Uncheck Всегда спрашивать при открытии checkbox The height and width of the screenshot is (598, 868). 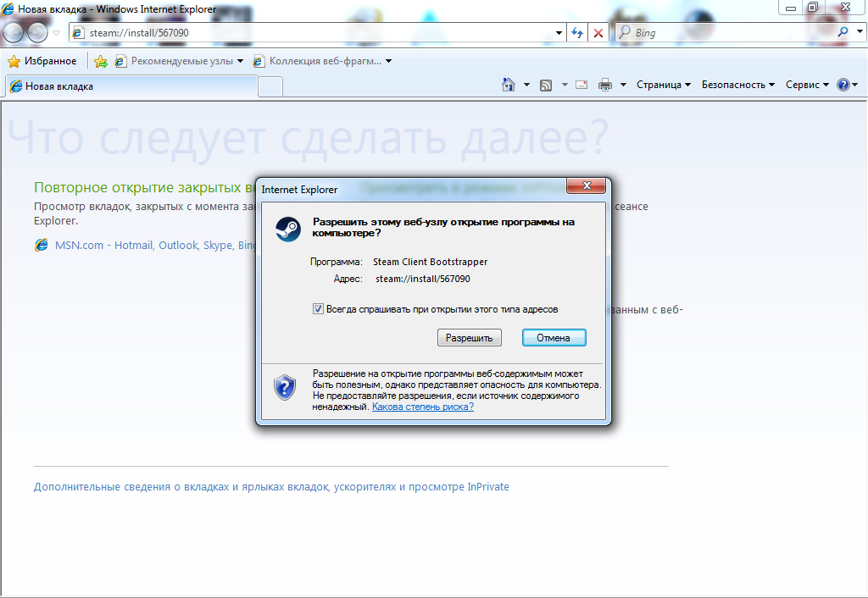click(x=318, y=308)
